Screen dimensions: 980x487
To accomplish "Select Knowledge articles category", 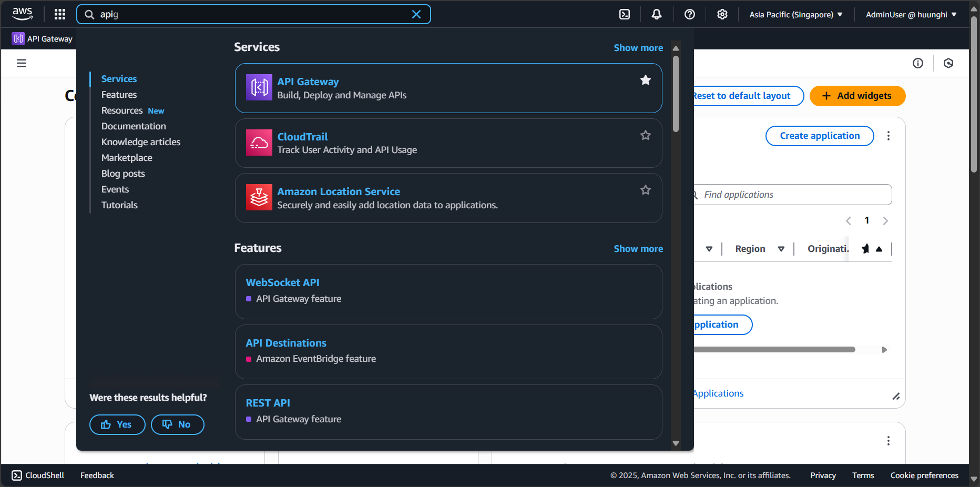I will (x=141, y=142).
